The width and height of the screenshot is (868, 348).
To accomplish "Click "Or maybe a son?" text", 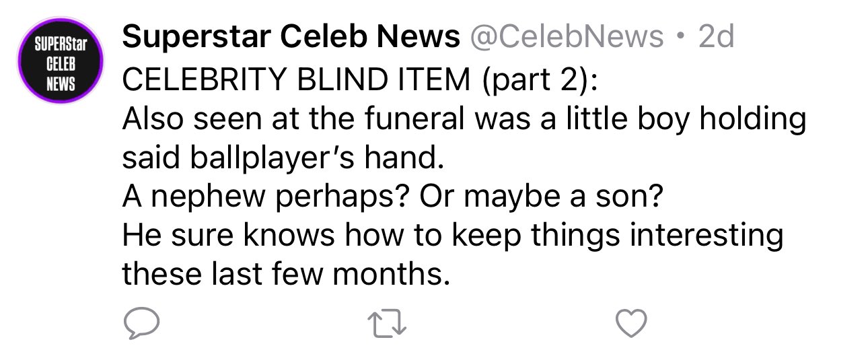I will (x=542, y=198).
